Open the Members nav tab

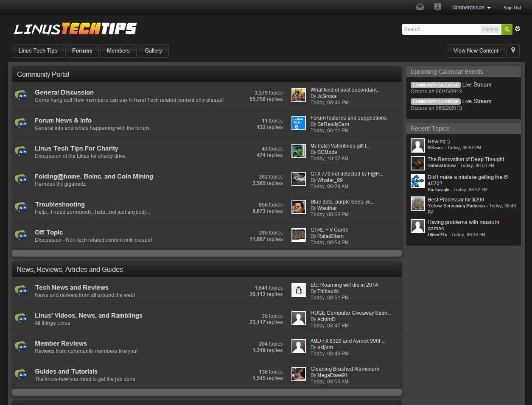118,50
